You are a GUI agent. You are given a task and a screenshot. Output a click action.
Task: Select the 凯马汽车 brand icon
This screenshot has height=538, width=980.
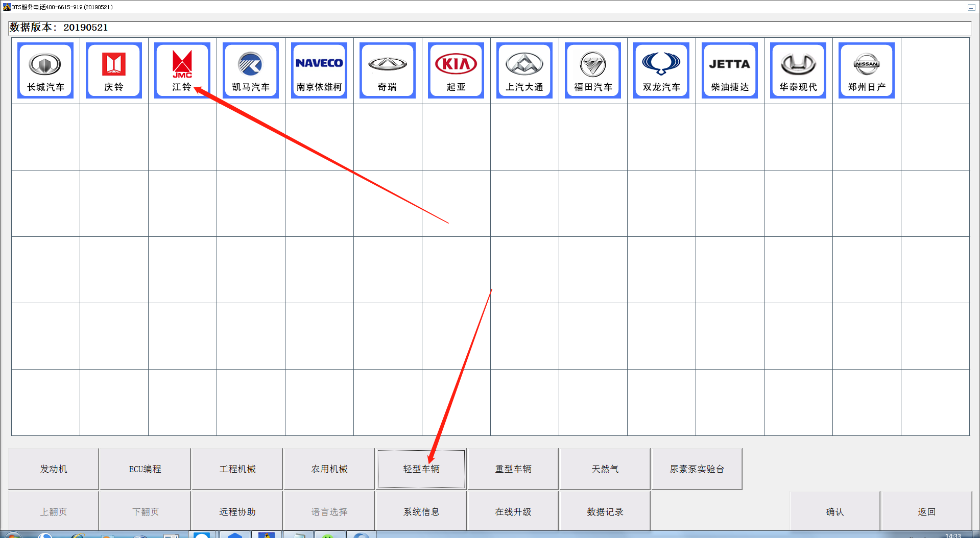point(251,70)
